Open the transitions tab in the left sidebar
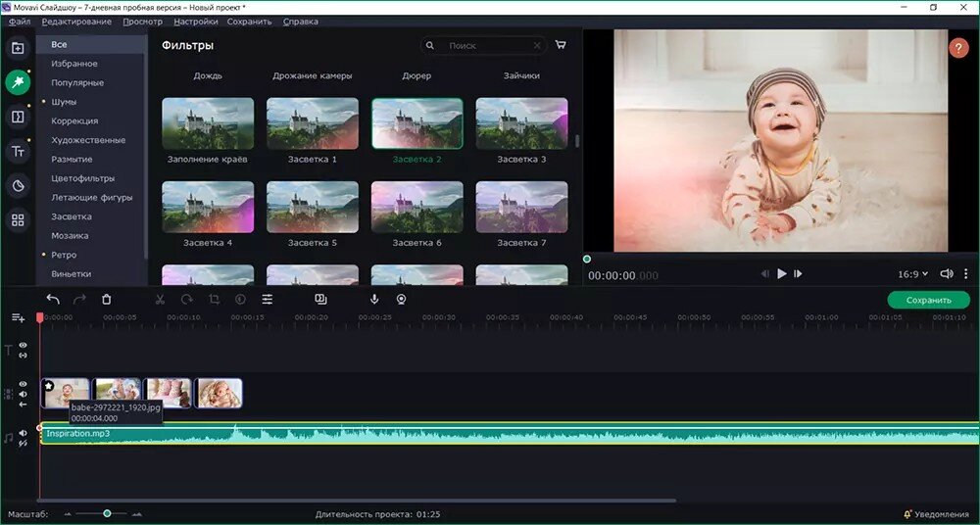Screen dimensions: 980x525 18,117
